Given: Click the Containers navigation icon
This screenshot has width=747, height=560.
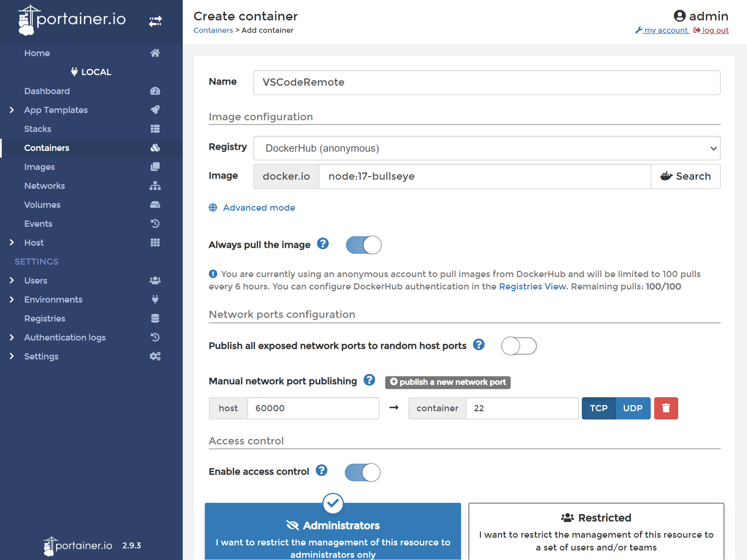Looking at the screenshot, I should (x=155, y=148).
